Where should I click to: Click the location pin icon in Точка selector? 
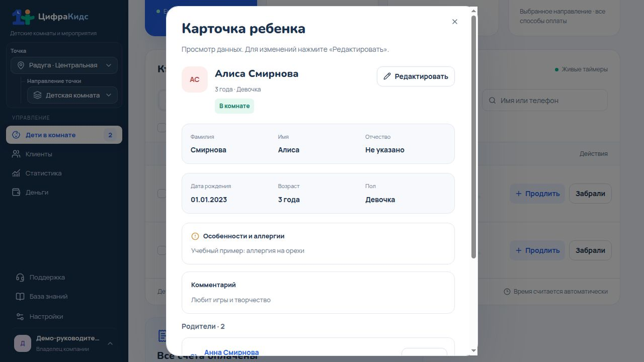click(21, 65)
